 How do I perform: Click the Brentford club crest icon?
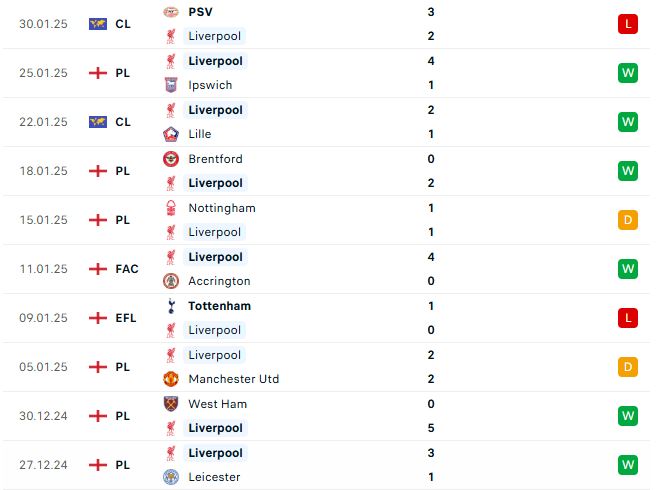click(171, 159)
